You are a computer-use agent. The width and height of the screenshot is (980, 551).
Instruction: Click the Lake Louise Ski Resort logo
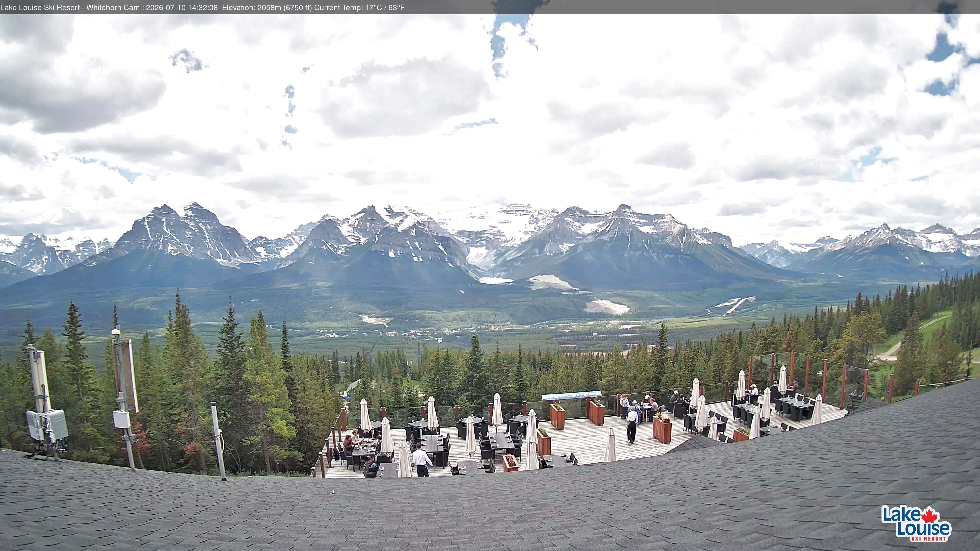pyautogui.click(x=916, y=523)
